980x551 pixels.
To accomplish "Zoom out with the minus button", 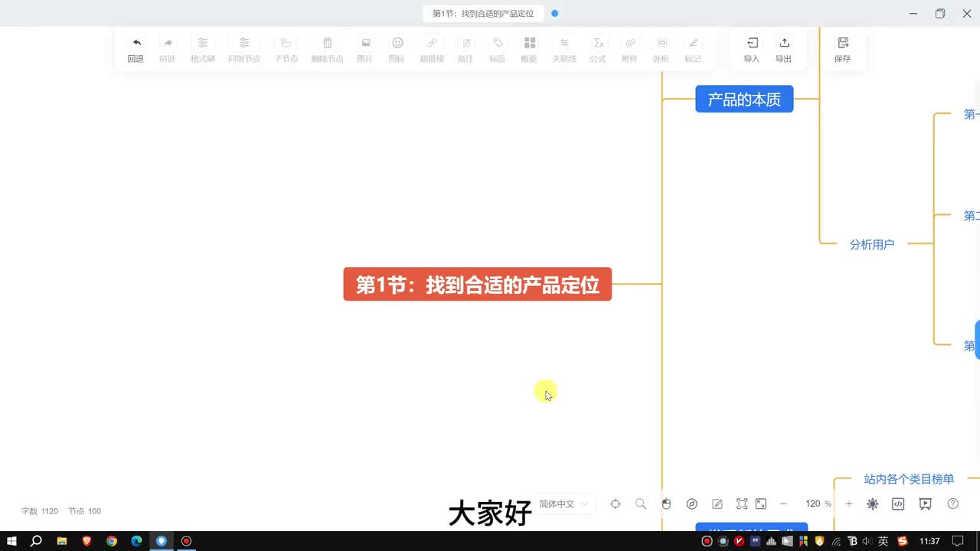I will point(784,504).
